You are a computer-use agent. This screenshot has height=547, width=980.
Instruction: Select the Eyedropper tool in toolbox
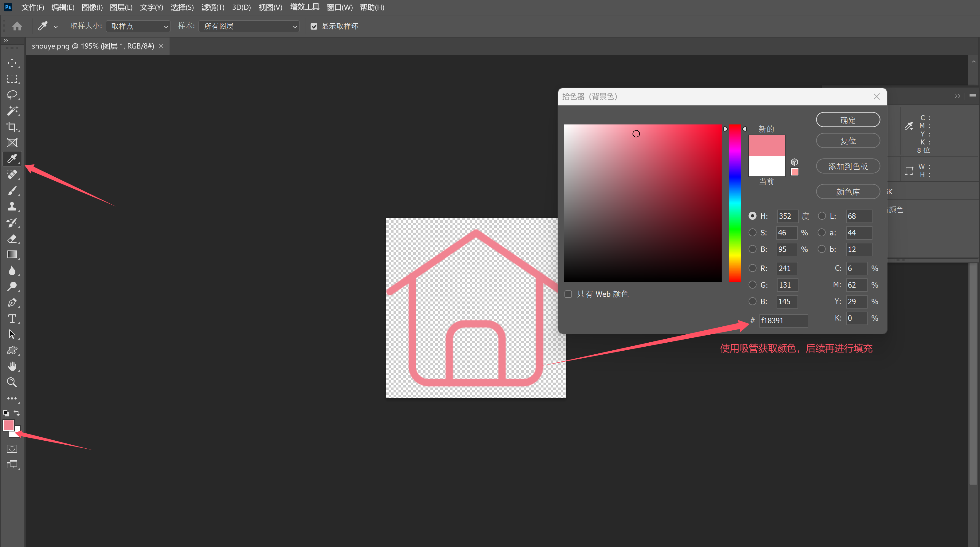(x=12, y=159)
